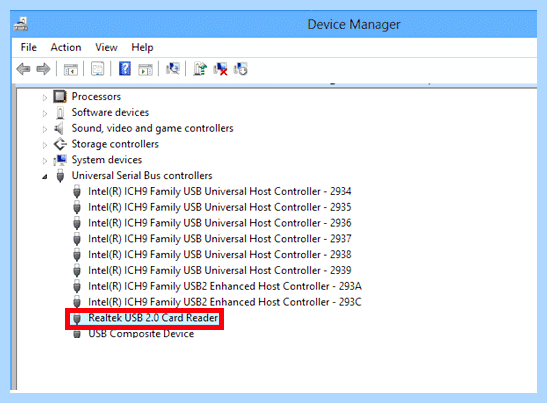Select USB Composite Device

[x=141, y=334]
